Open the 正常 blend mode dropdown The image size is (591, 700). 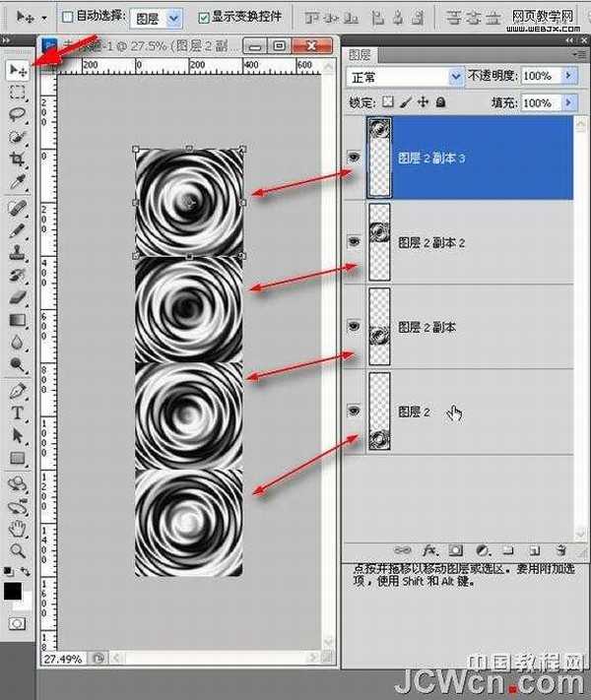[456, 77]
